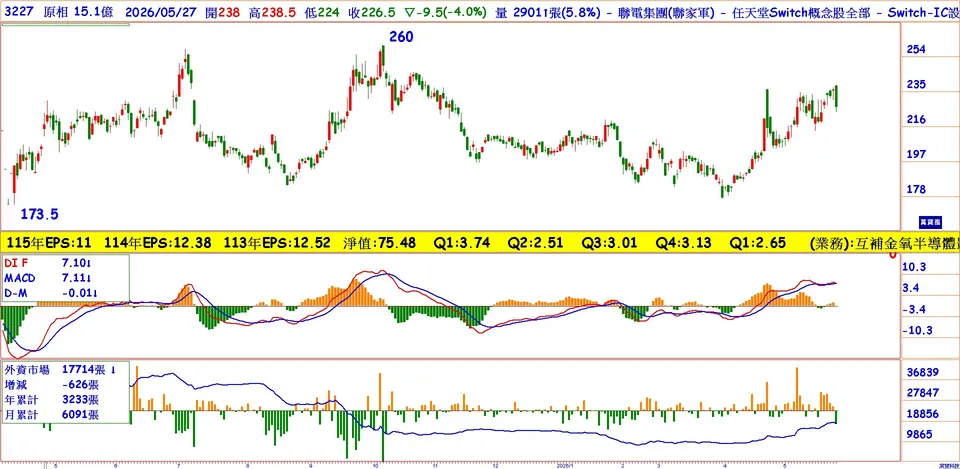Image resolution: width=960 pixels, height=469 pixels.
Task: Click the 260 peak price label on the chart
Action: pyautogui.click(x=401, y=37)
